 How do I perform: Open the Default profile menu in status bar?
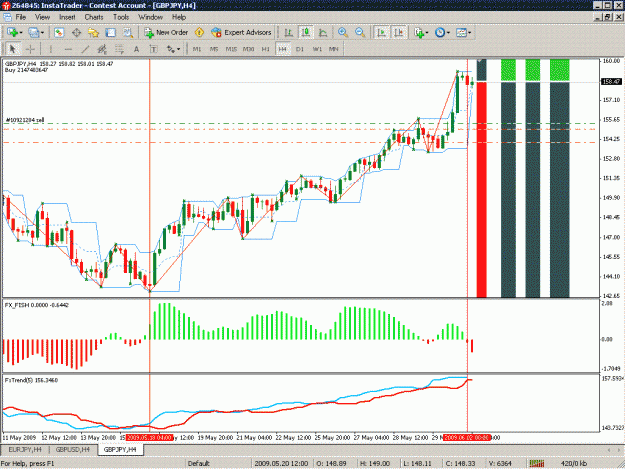click(199, 463)
